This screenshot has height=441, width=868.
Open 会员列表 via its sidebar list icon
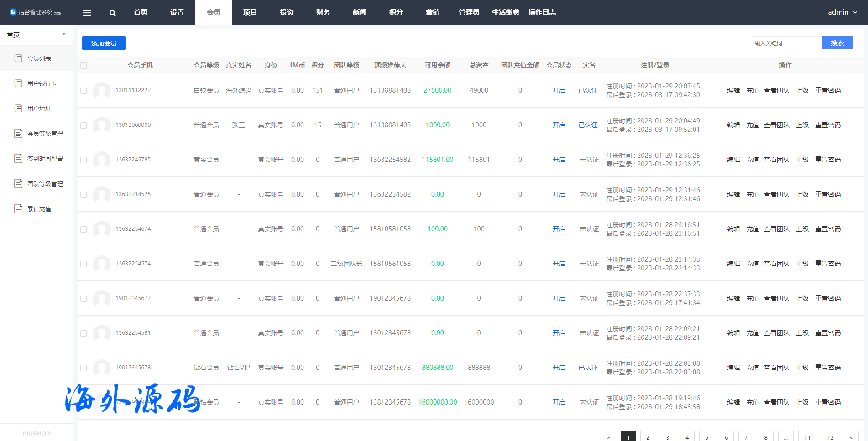point(18,58)
